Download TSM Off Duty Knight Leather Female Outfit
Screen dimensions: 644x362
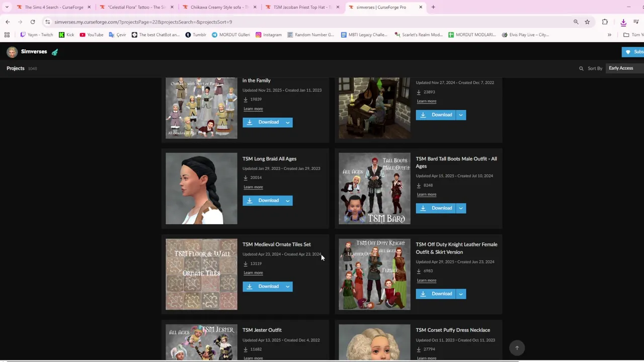[x=436, y=294]
